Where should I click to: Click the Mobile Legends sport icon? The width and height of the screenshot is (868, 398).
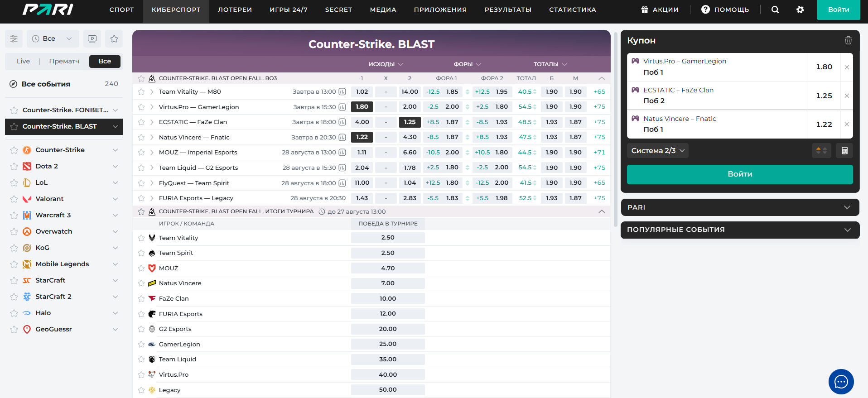point(27,264)
